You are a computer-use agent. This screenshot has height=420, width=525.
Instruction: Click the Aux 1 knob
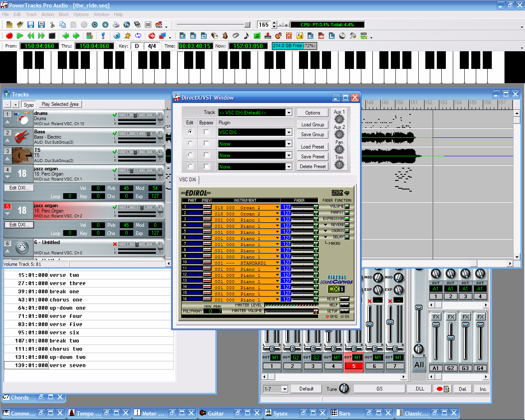coord(339,119)
